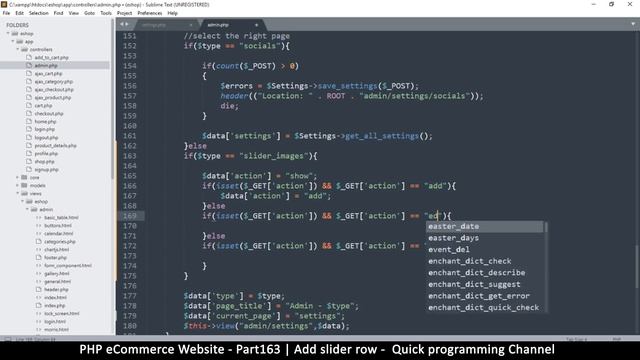Click the code icon beside buttons.html
The image size is (640, 360).
pos(39,226)
